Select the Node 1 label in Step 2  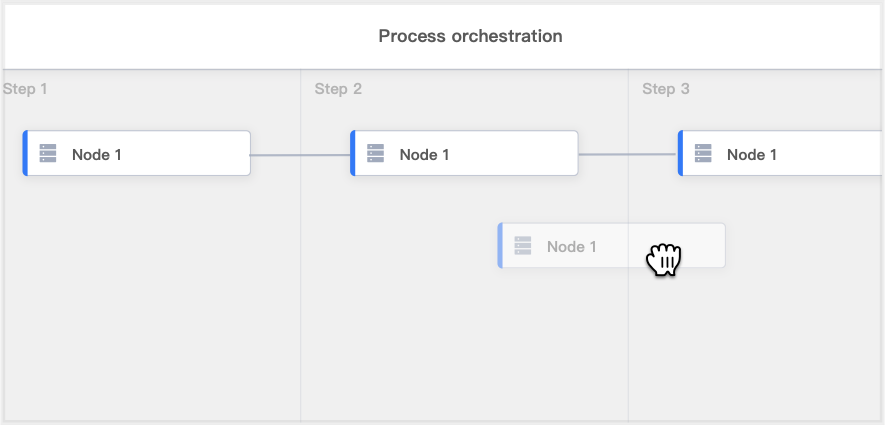(x=424, y=155)
